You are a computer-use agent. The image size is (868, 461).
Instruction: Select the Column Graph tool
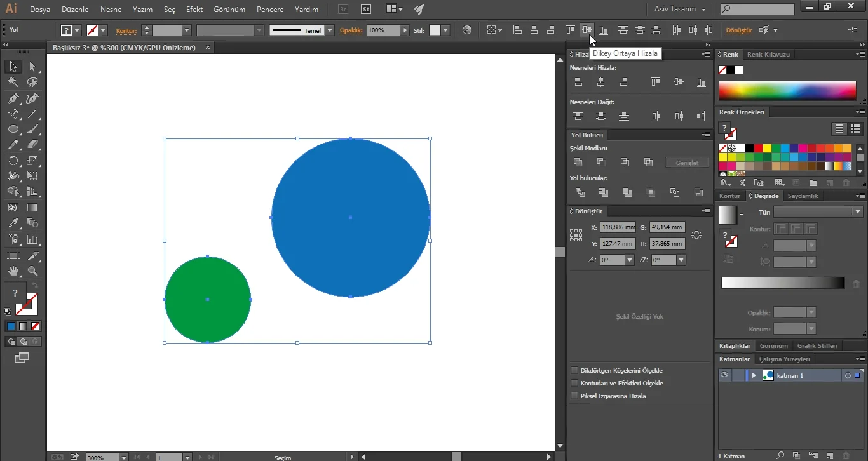click(x=32, y=239)
